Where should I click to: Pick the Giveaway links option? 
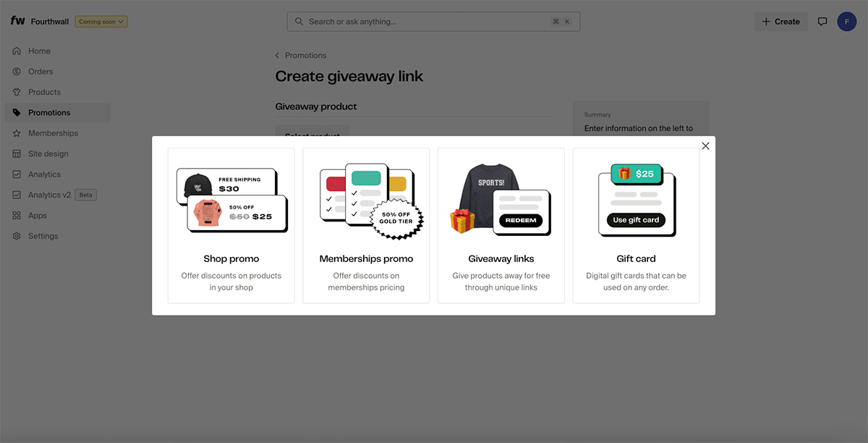(x=501, y=225)
